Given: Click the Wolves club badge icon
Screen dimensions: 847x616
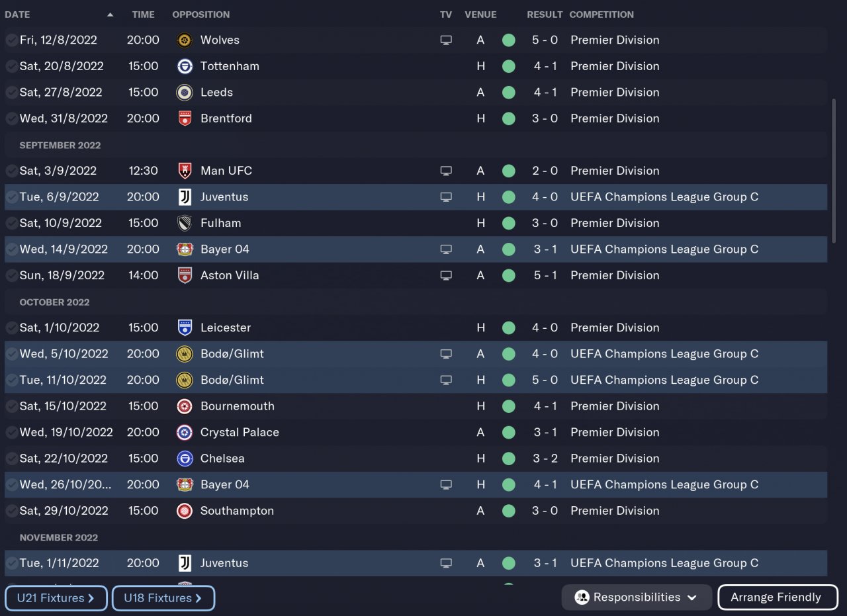Looking at the screenshot, I should [x=185, y=40].
